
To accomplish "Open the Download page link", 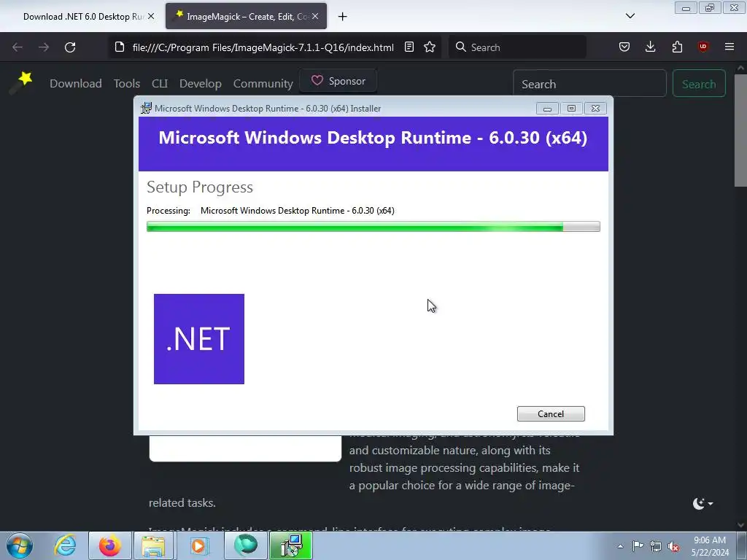I will point(76,83).
